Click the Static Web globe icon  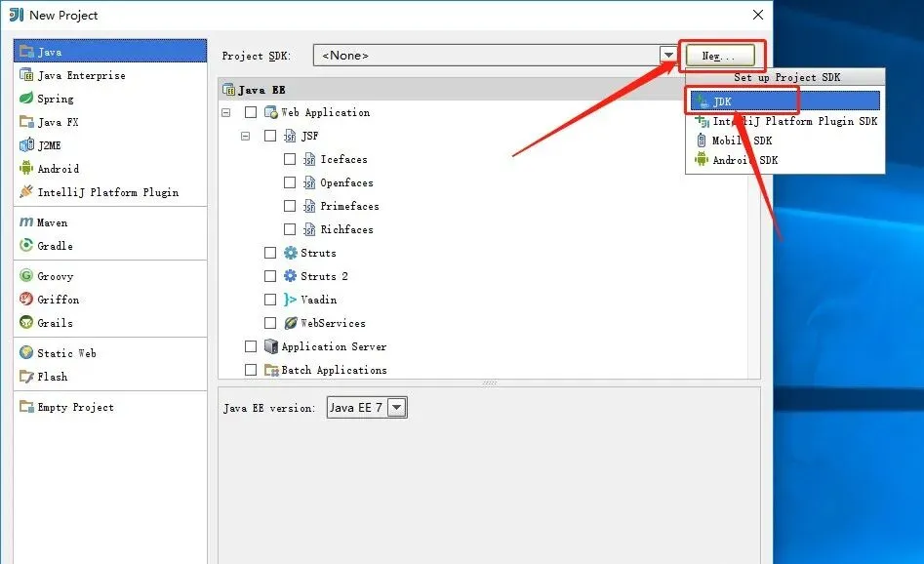[26, 352]
